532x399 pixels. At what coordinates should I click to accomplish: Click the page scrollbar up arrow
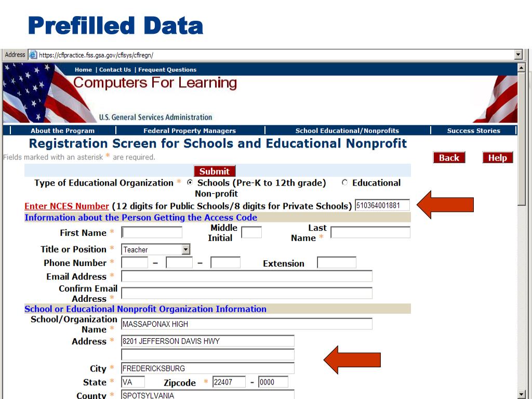click(x=522, y=68)
